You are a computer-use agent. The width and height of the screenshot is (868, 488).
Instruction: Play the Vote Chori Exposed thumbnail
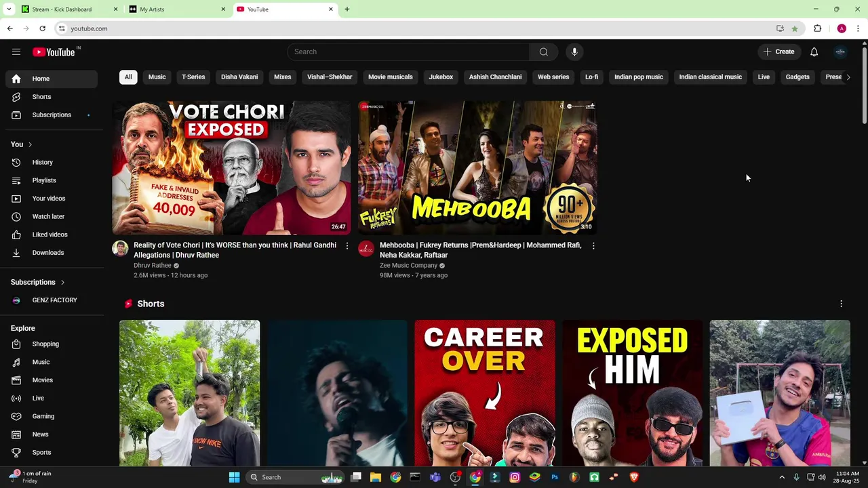pos(231,168)
